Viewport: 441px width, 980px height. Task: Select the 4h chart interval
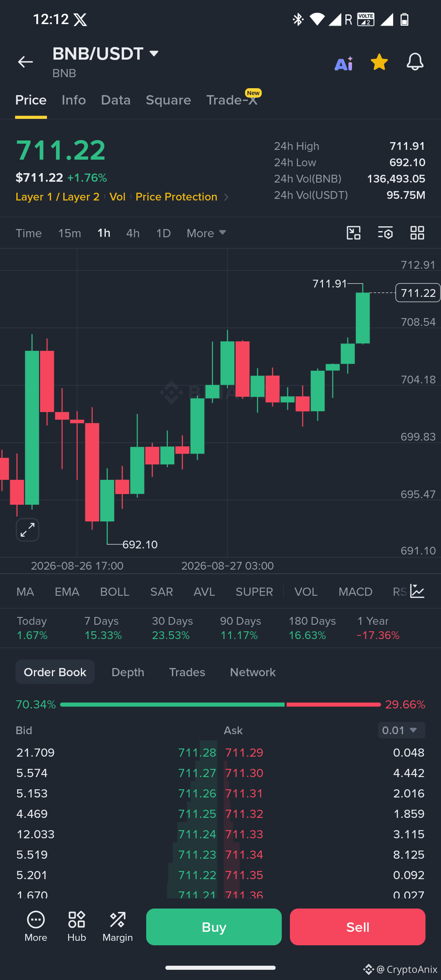pos(133,233)
